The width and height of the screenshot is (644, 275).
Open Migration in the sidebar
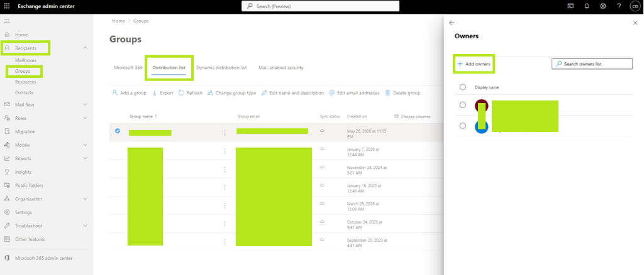[25, 132]
